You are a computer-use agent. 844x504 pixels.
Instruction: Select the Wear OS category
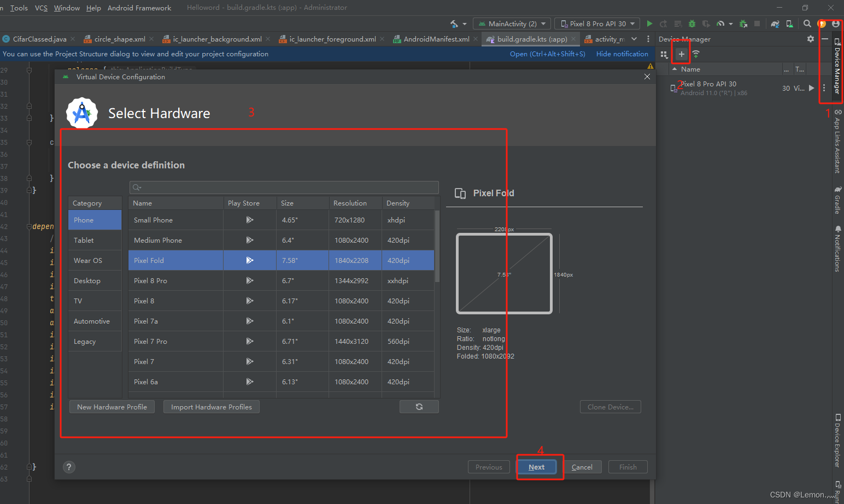click(x=95, y=260)
